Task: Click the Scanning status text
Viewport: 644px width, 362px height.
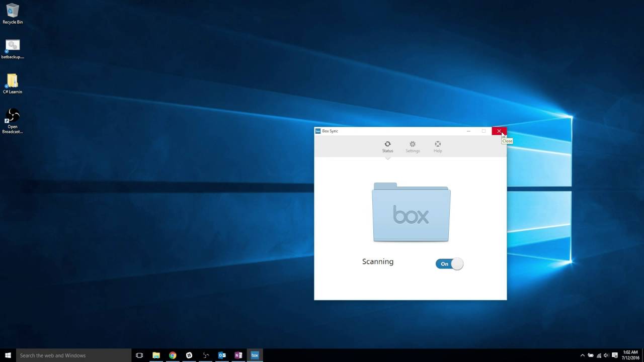Action: (378, 261)
